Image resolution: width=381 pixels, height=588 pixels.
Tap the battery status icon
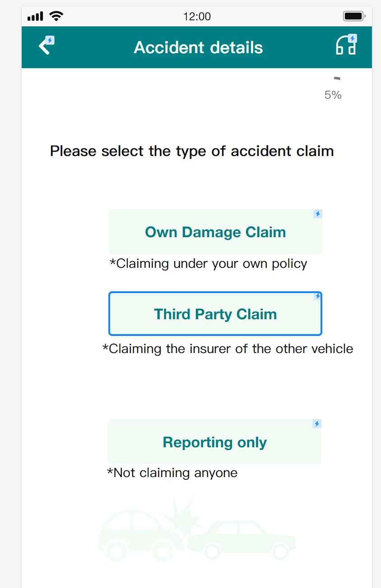[353, 17]
